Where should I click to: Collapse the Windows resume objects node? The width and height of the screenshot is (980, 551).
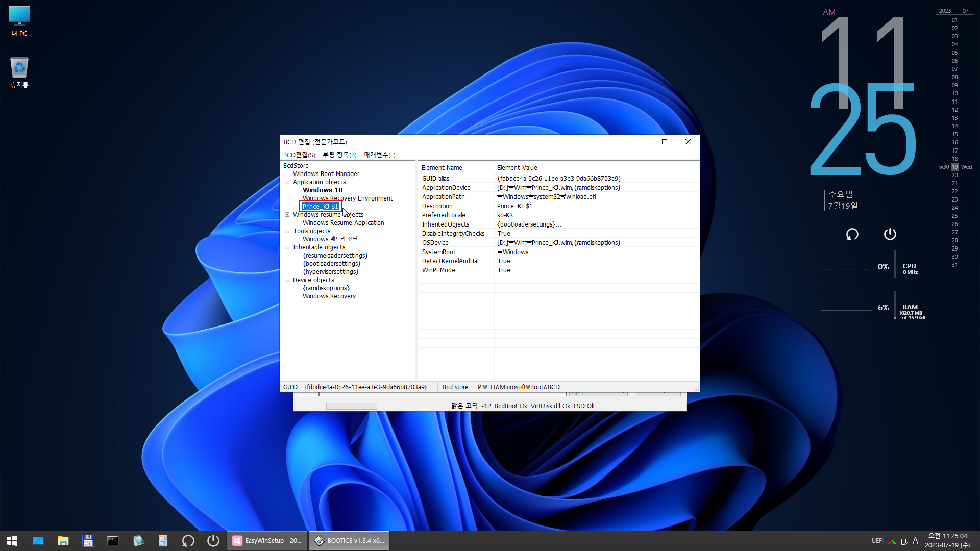(287, 215)
